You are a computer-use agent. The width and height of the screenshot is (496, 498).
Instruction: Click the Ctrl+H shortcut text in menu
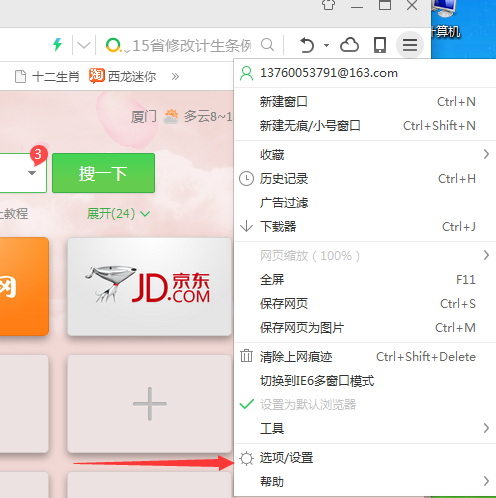(457, 179)
